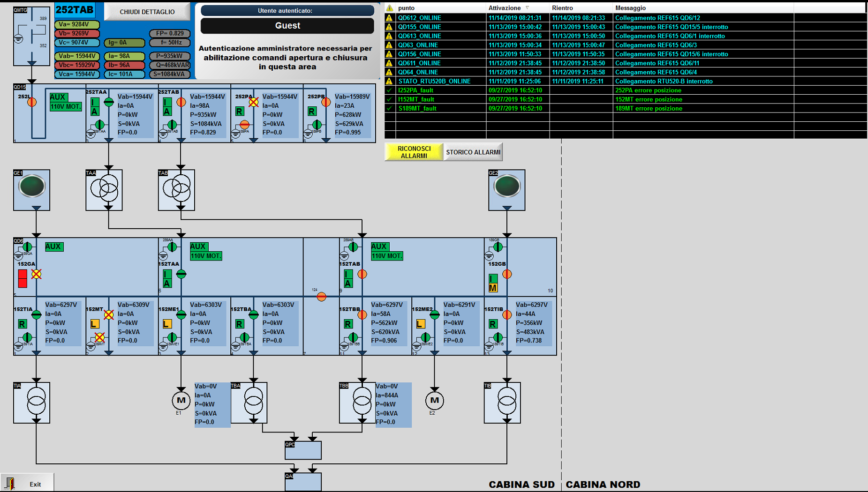Click the faulted 152GA breaker symbol

point(36,274)
